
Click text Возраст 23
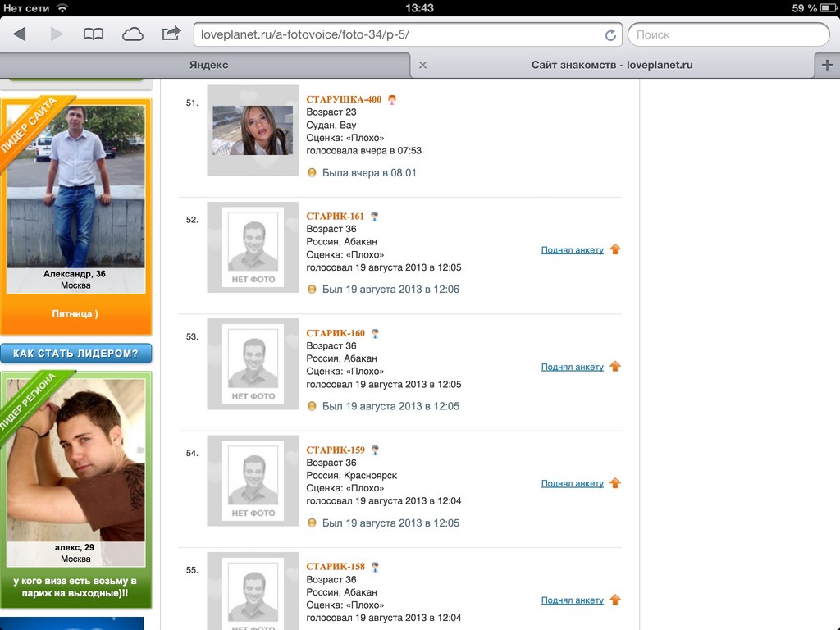coord(331,112)
